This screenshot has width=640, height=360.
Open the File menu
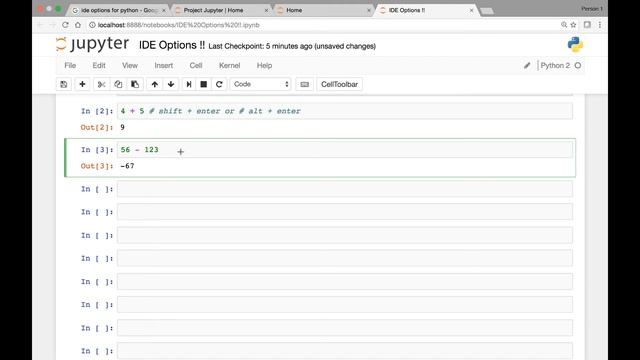[70, 65]
